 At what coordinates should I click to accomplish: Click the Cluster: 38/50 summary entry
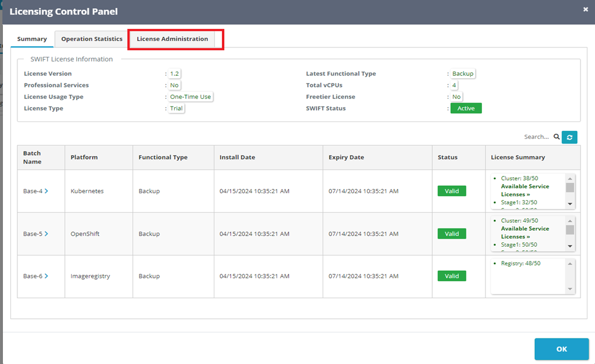[520, 178]
